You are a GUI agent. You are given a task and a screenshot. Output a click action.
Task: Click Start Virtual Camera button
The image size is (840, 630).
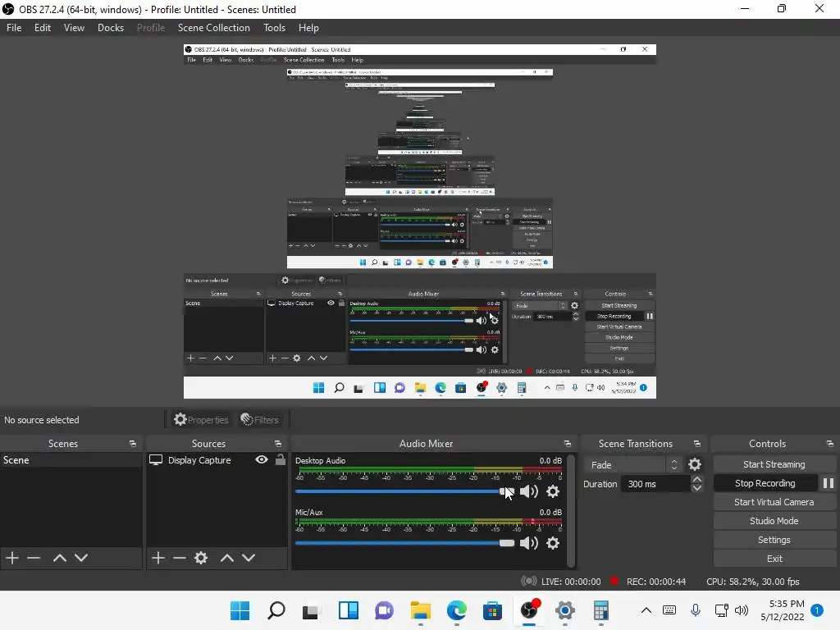(774, 502)
